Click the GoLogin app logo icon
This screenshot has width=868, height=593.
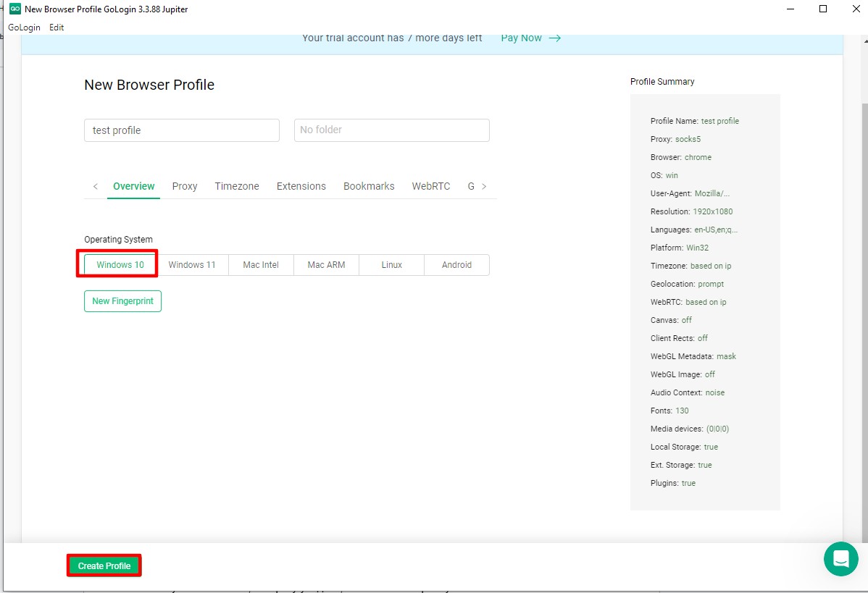pos(14,9)
